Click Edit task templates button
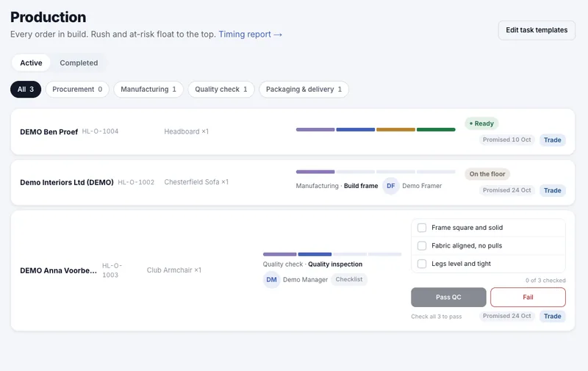The height and width of the screenshot is (371, 588). pos(537,30)
